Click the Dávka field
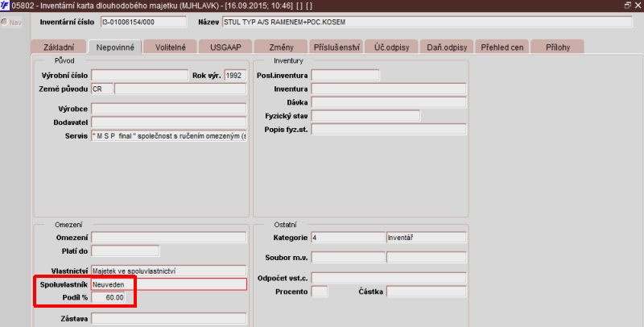The width and height of the screenshot is (644, 327). [x=389, y=101]
